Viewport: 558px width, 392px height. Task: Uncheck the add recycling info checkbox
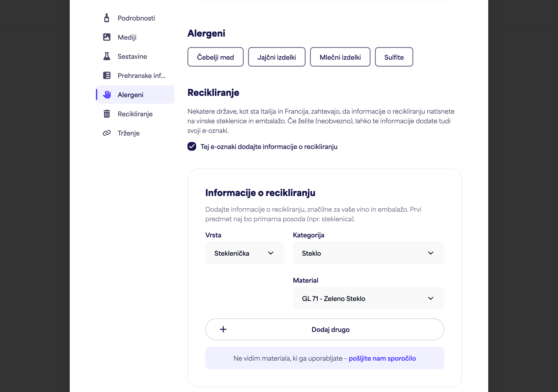[x=192, y=146]
